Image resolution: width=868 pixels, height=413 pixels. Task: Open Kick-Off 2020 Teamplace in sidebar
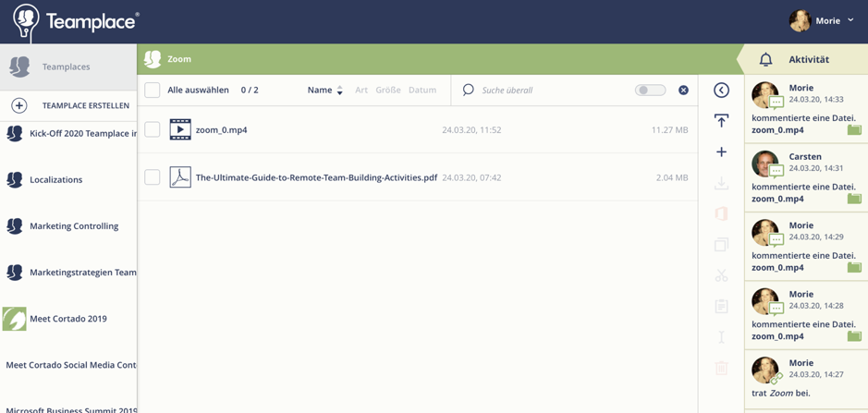pyautogui.click(x=68, y=133)
